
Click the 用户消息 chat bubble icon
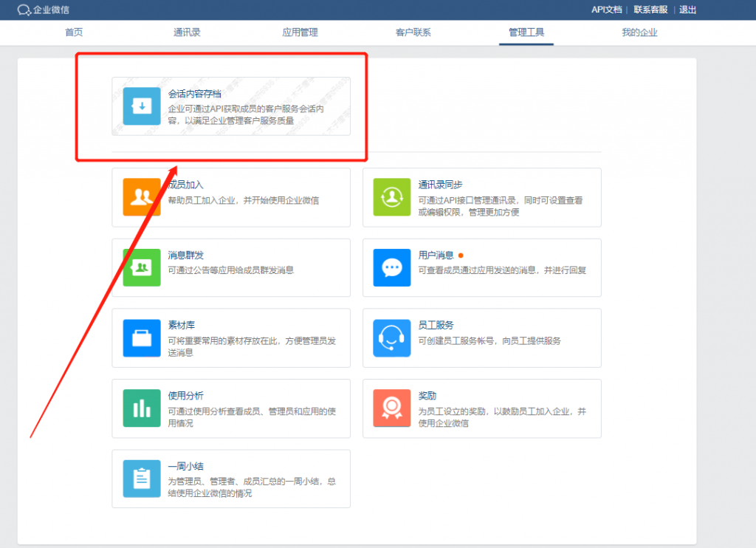point(392,268)
